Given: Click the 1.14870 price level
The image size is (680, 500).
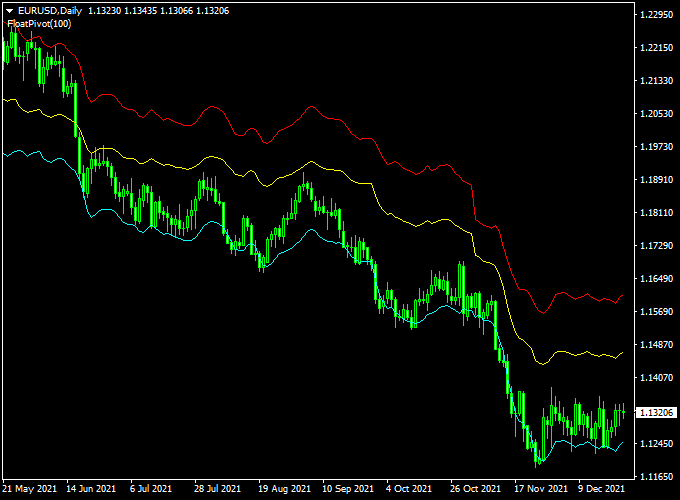Looking at the screenshot, I should (657, 345).
